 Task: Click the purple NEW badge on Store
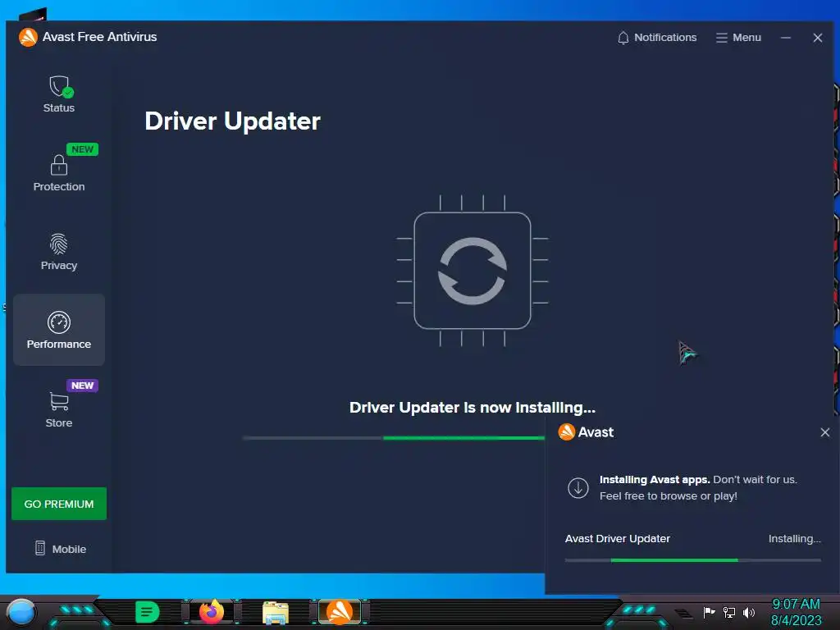(x=83, y=386)
